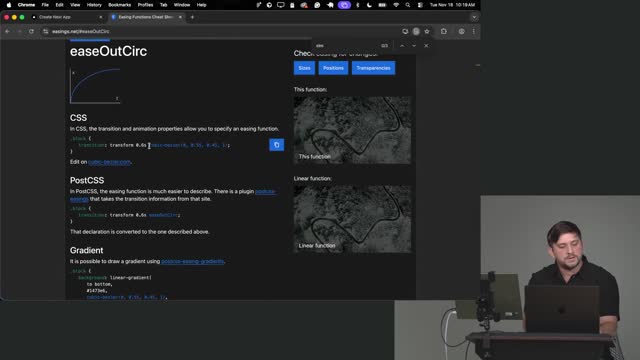Open the postcss-easing-gradients link
Viewport: 640px width, 360px height.
click(192, 261)
